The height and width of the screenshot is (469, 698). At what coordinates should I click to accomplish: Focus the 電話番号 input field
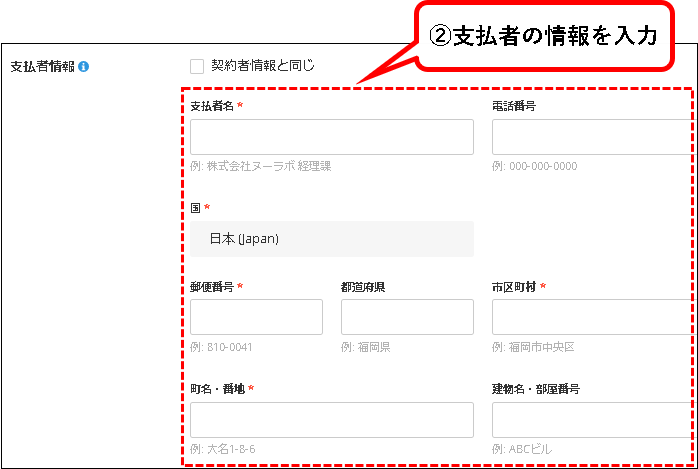[595, 137]
